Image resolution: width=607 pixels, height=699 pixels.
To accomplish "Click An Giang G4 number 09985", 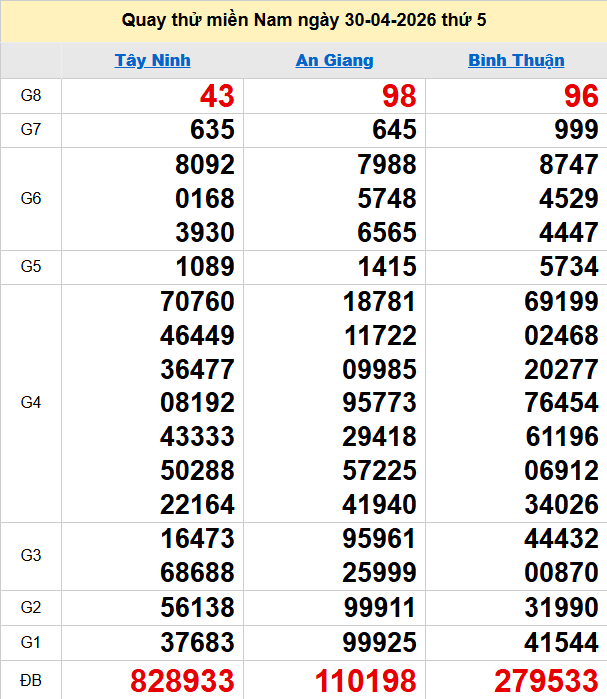I will point(379,369).
